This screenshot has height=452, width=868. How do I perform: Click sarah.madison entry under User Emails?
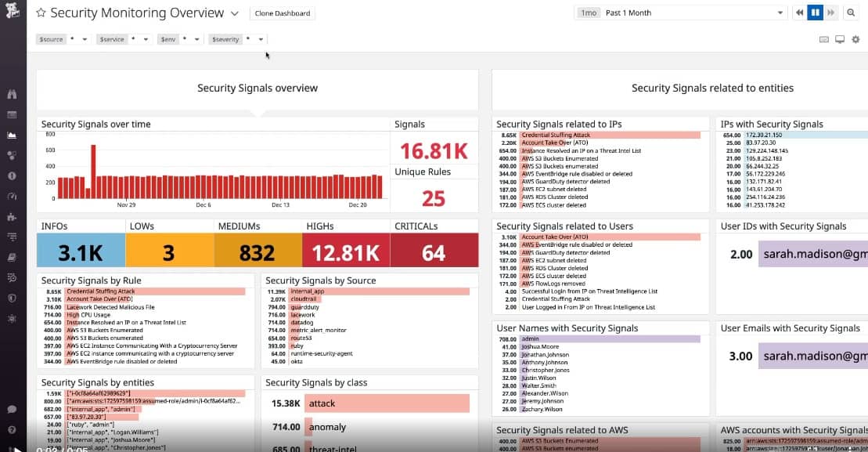click(812, 356)
